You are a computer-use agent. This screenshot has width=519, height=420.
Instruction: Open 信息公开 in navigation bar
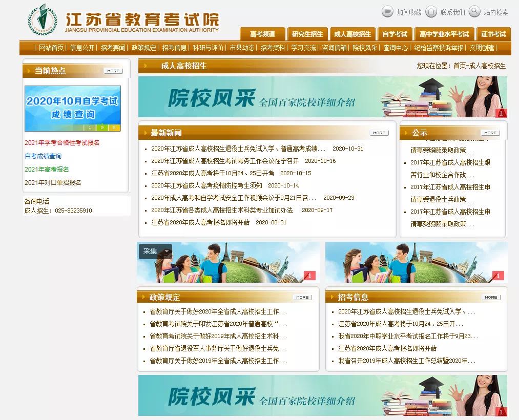82,48
